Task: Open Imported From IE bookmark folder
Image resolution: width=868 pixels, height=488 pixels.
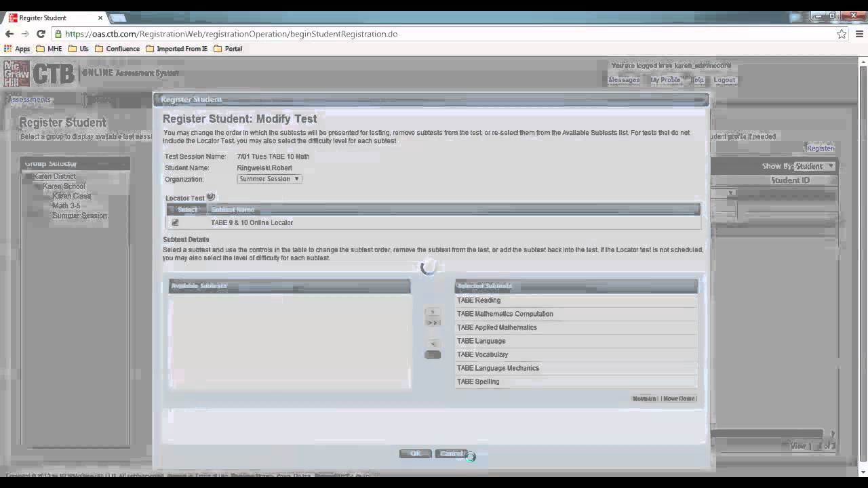Action: click(x=176, y=49)
